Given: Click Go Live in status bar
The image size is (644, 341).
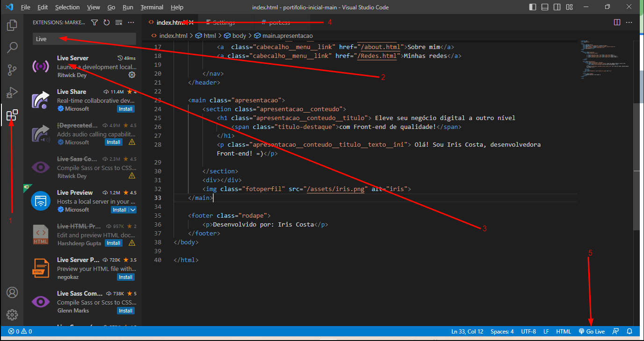Looking at the screenshot, I should point(592,331).
